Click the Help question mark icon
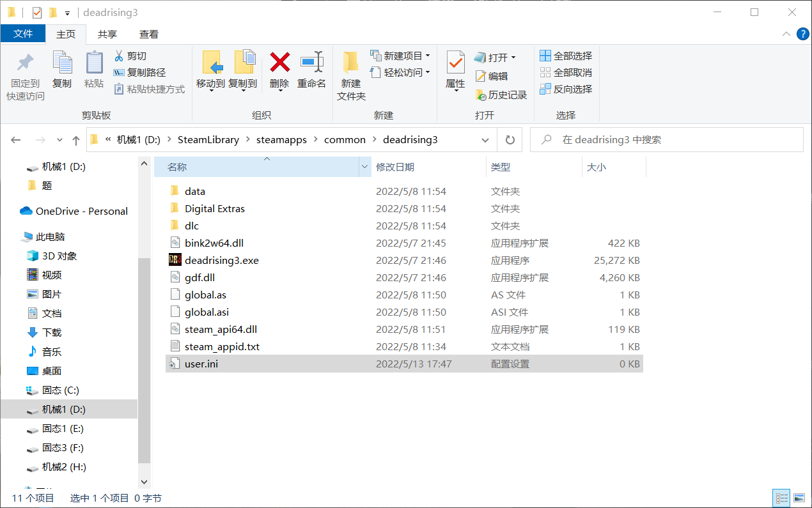Screen dimensions: 812x508 [x=802, y=34]
